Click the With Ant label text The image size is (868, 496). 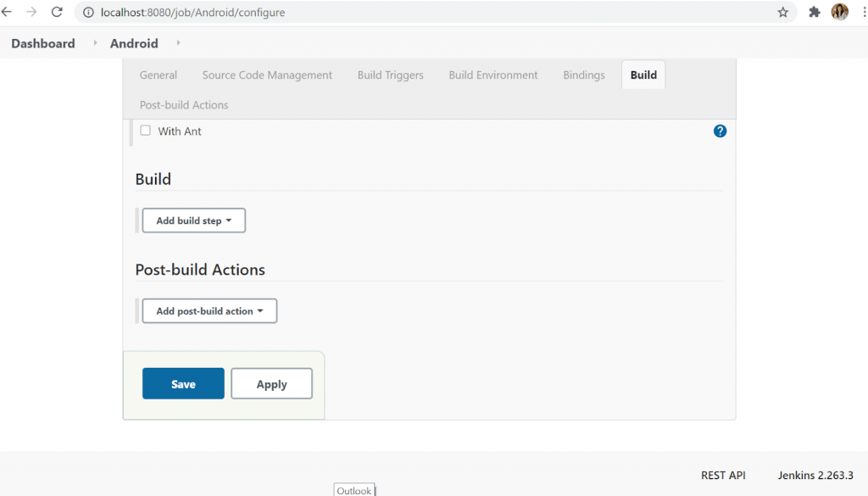(x=180, y=131)
